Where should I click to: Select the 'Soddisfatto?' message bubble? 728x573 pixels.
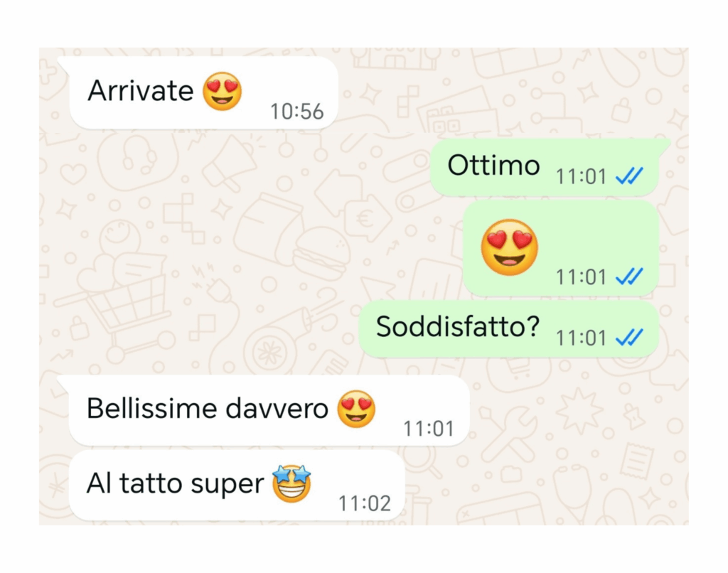[509, 328]
